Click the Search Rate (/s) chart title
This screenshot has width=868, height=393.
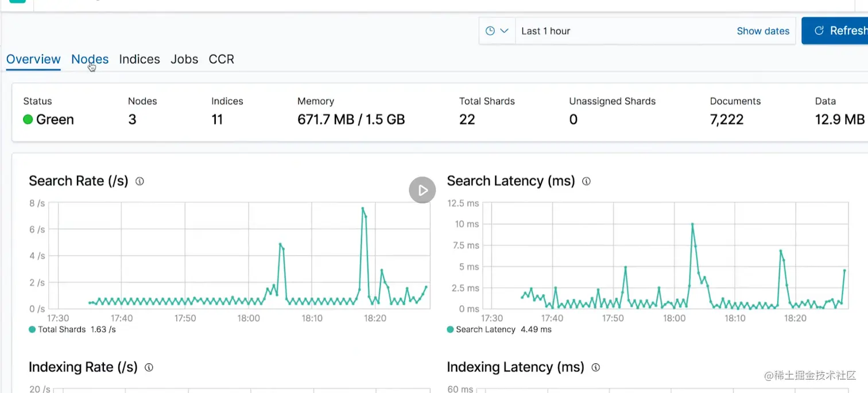[79, 181]
